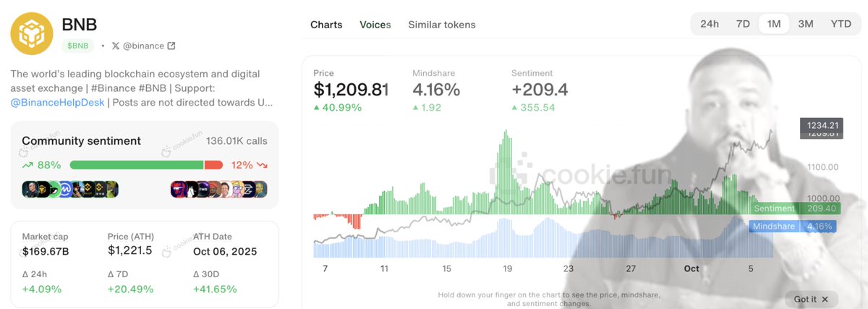
Task: Click the date label 19 on chart axis
Action: 508,268
